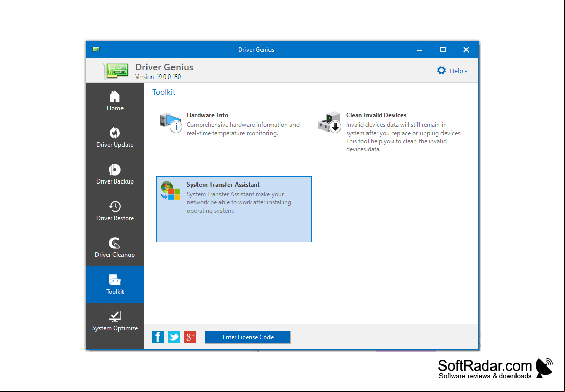Screen dimensions: 565x392
Task: Click the Clean Invalid Devices icon
Action: [x=329, y=122]
